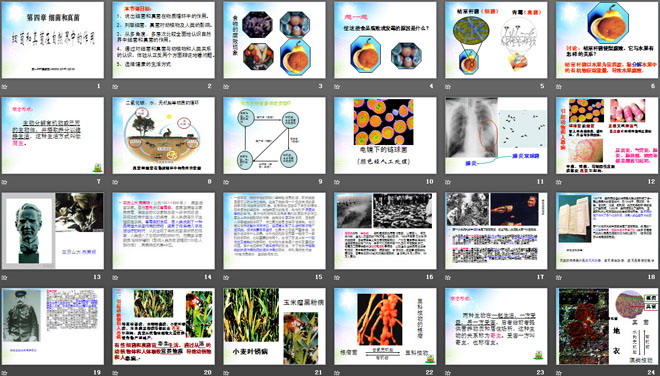The height and width of the screenshot is (376, 660).
Task: Click slide number label 6
Action: pos(653,86)
